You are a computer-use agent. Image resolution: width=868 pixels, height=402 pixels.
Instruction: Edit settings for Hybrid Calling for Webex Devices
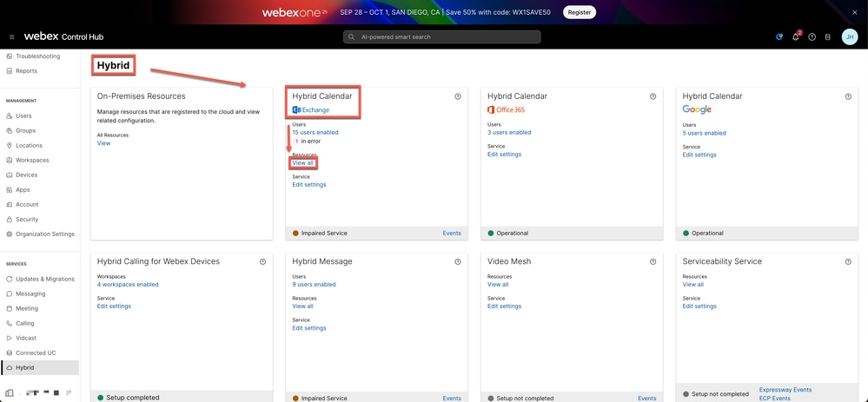click(114, 306)
